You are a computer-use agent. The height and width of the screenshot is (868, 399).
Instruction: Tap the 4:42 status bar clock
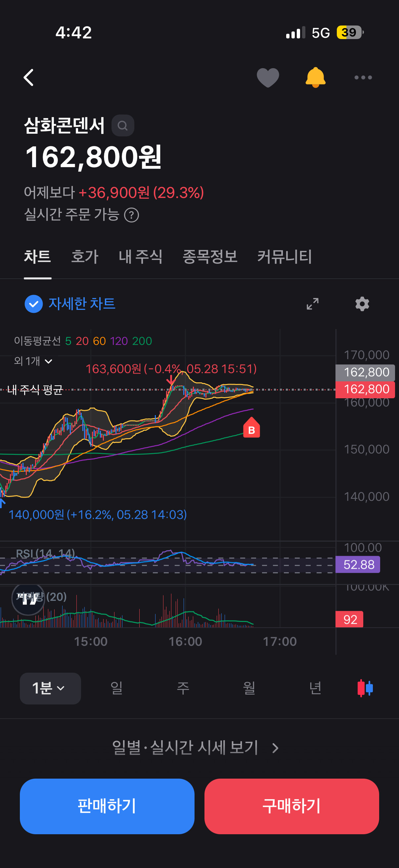[x=73, y=33]
